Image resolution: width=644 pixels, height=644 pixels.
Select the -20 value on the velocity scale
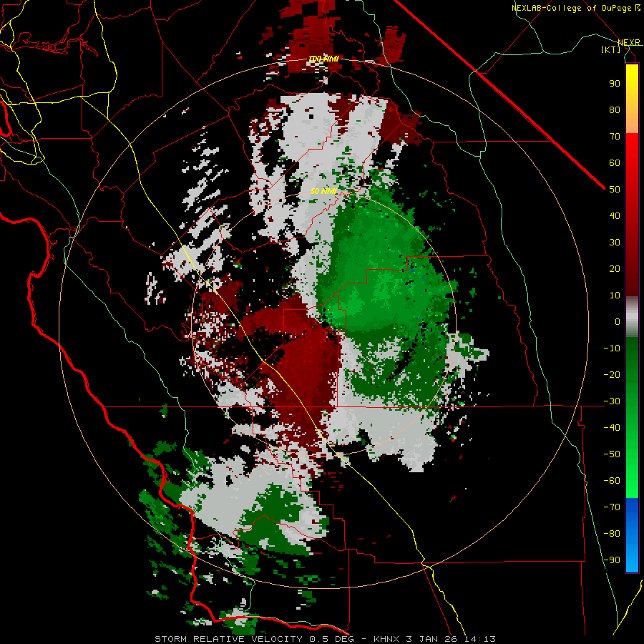tap(612, 374)
